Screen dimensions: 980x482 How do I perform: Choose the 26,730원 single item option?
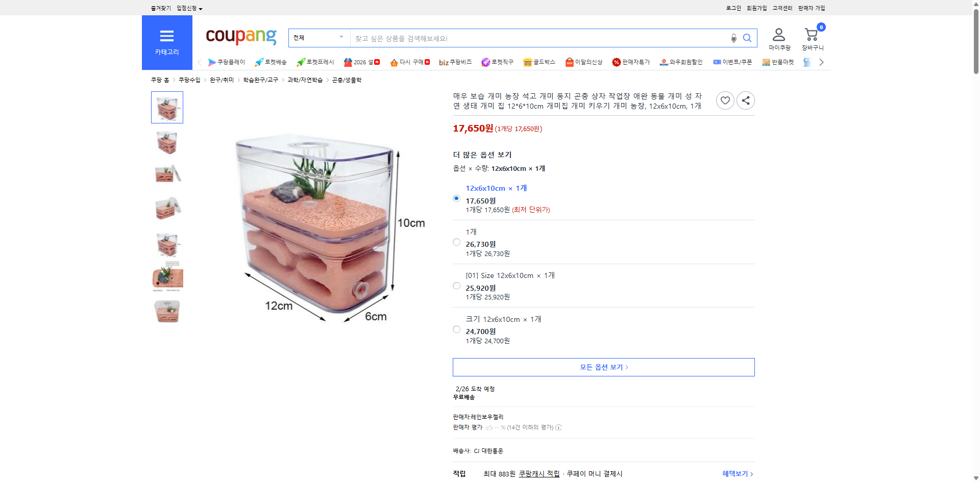(456, 242)
